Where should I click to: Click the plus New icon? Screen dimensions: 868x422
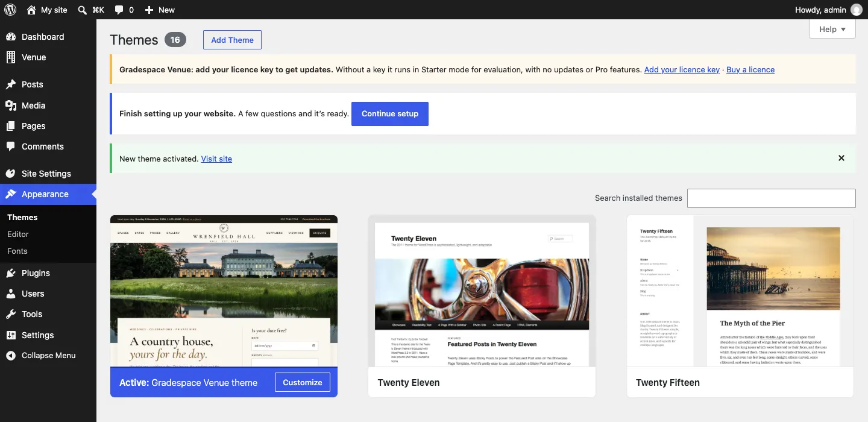tap(149, 10)
